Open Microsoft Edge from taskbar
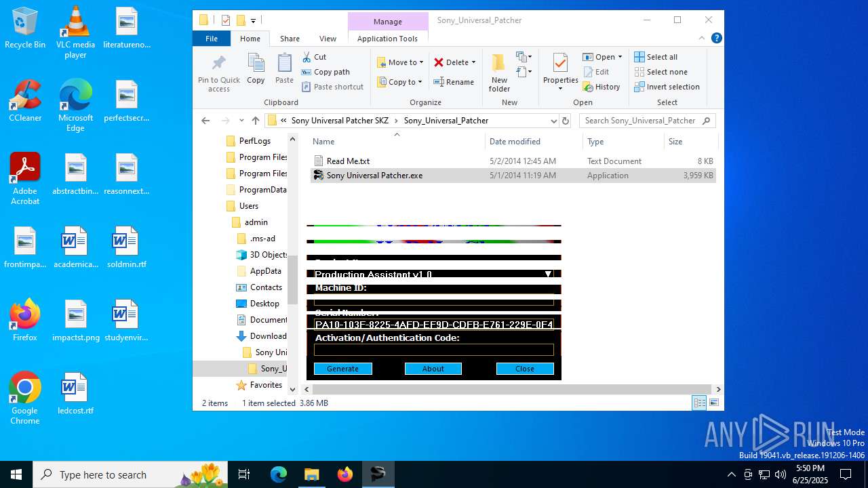This screenshot has height=488, width=868. pyautogui.click(x=279, y=474)
